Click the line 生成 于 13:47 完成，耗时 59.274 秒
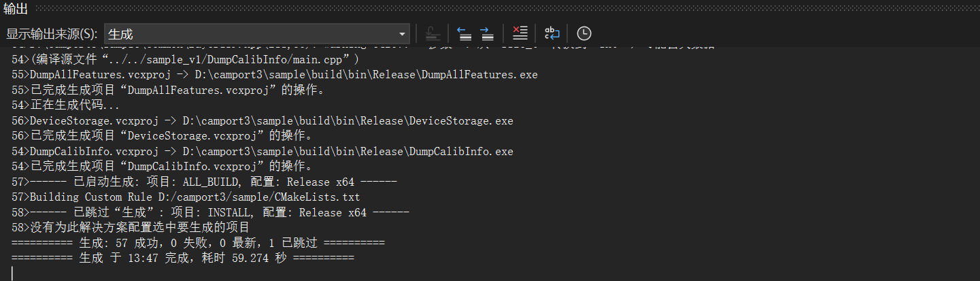Screen dimensions: 980x281 (x=183, y=258)
